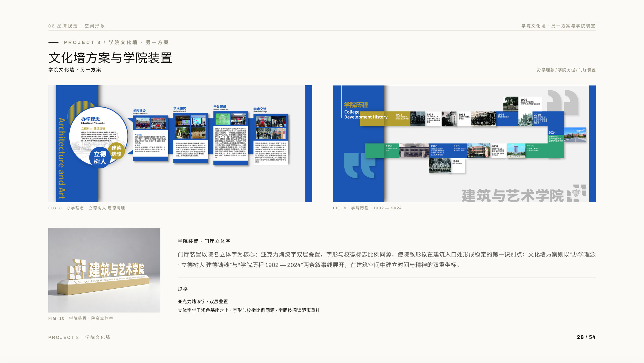Select the PROJECT 8 / 学院文化墙 · 另一方案 label
The height and width of the screenshot is (363, 644).
point(116,42)
